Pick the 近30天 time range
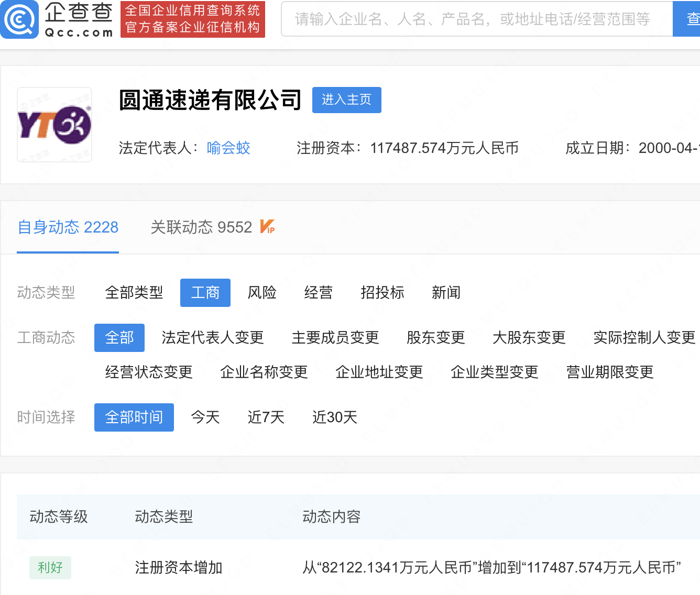This screenshot has width=700, height=595. point(334,417)
